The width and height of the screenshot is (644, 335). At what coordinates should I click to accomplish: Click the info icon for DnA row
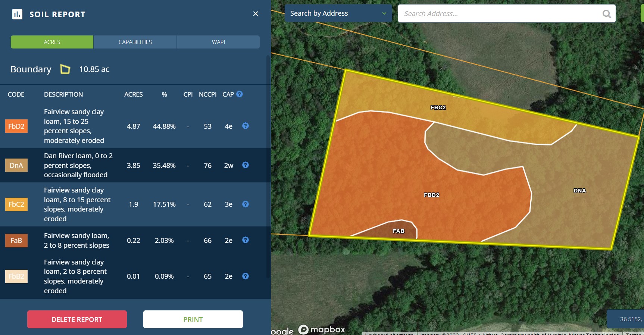pos(245,165)
